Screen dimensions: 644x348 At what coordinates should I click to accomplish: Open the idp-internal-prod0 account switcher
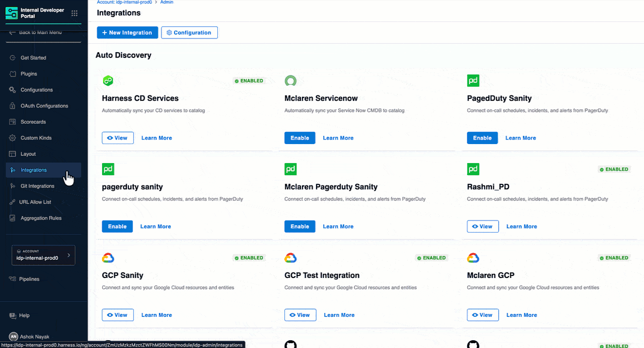(x=43, y=255)
